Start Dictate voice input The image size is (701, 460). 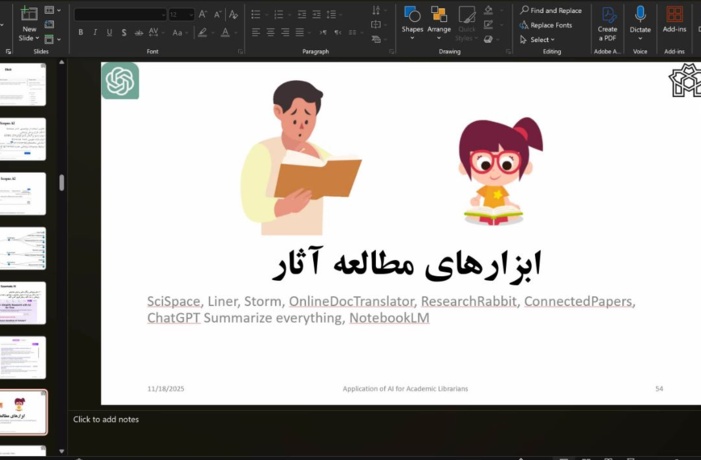click(640, 22)
